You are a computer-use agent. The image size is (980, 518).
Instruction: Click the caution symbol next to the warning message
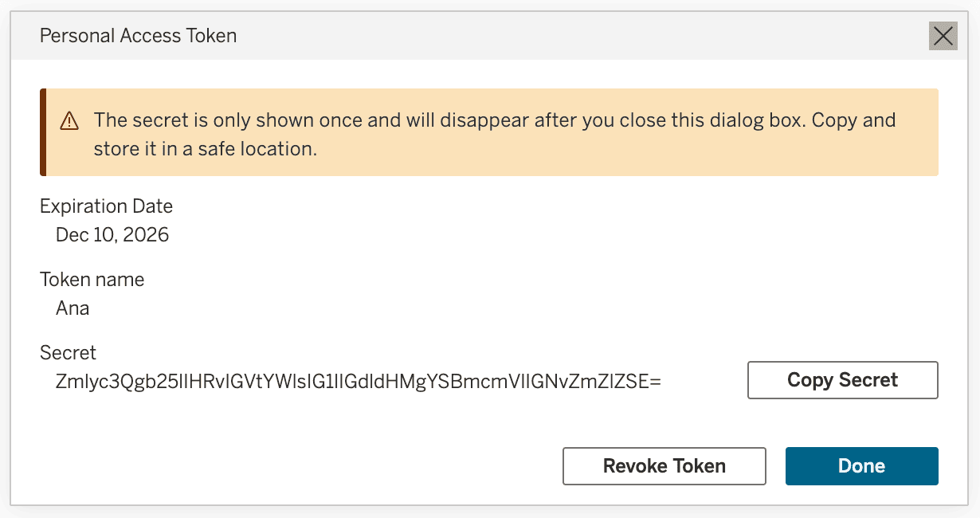click(70, 121)
